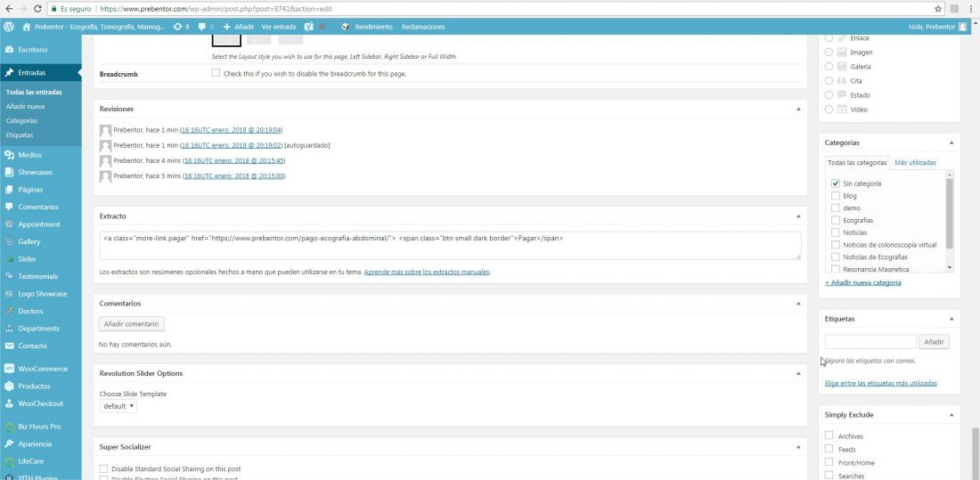This screenshot has height=480, width=980.
Task: Reload the page with browser refresh icon
Action: 37,9
